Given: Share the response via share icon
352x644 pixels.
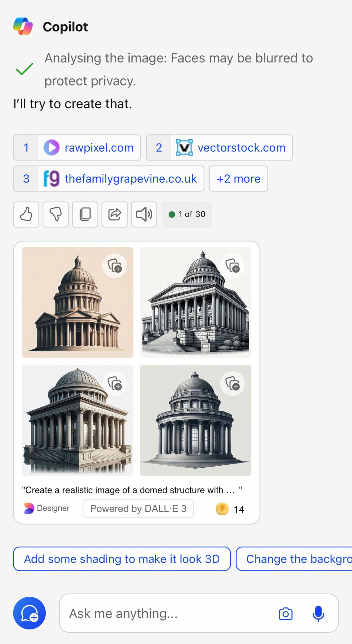Looking at the screenshot, I should point(115,214).
